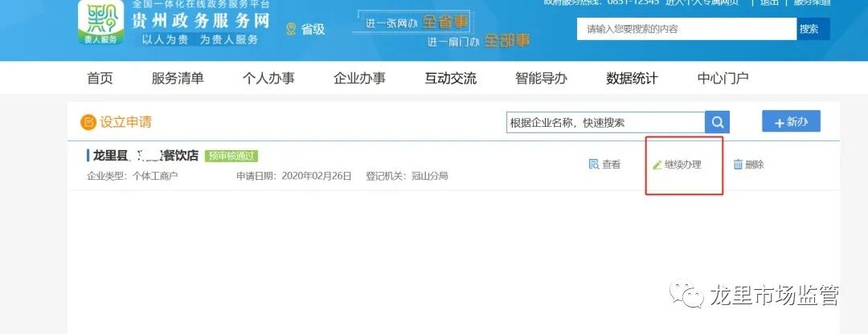868x334 pixels.
Task: Open the 数据统计 menu item
Action: [633, 78]
